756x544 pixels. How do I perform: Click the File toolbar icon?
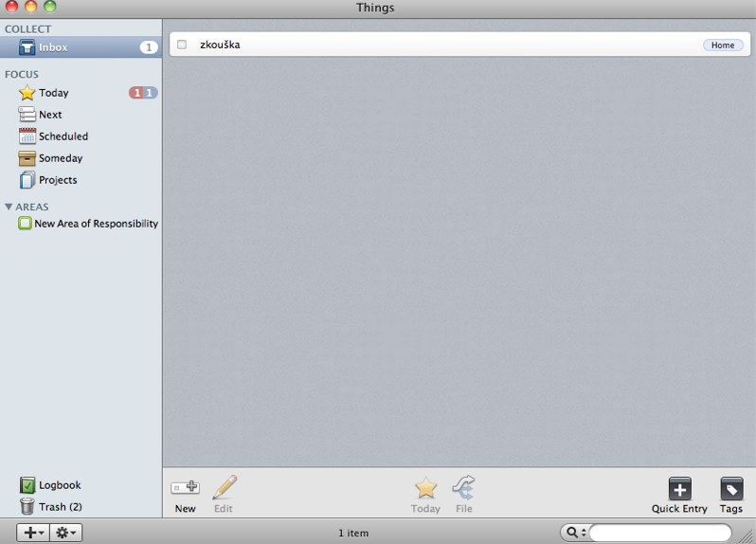(464, 495)
